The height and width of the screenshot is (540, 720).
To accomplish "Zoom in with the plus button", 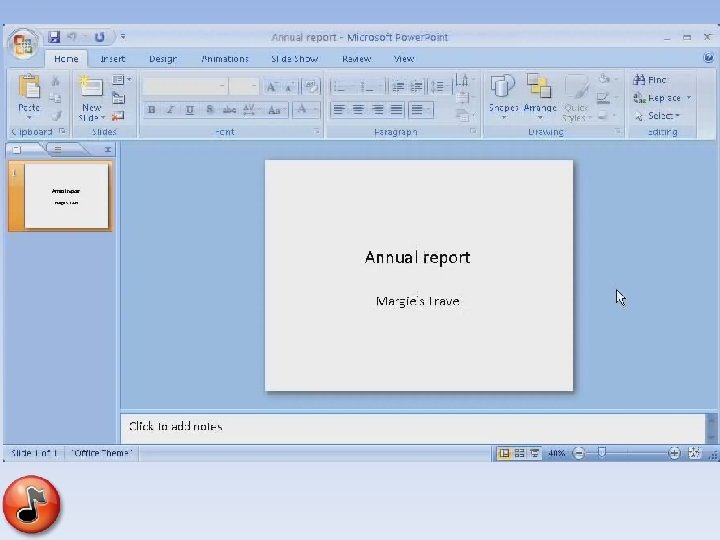I will tap(674, 454).
